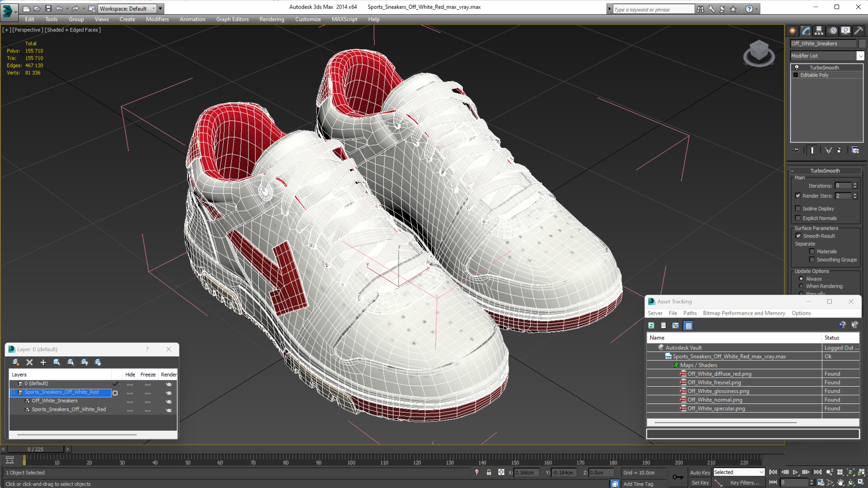Click Freeze/Unfreeze All Layers icon

(x=98, y=362)
